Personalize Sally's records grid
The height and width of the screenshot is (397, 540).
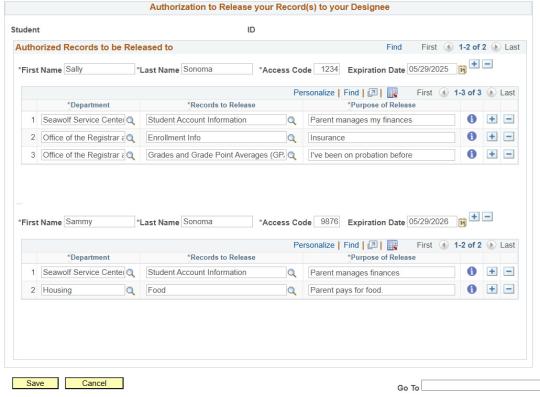coord(314,93)
